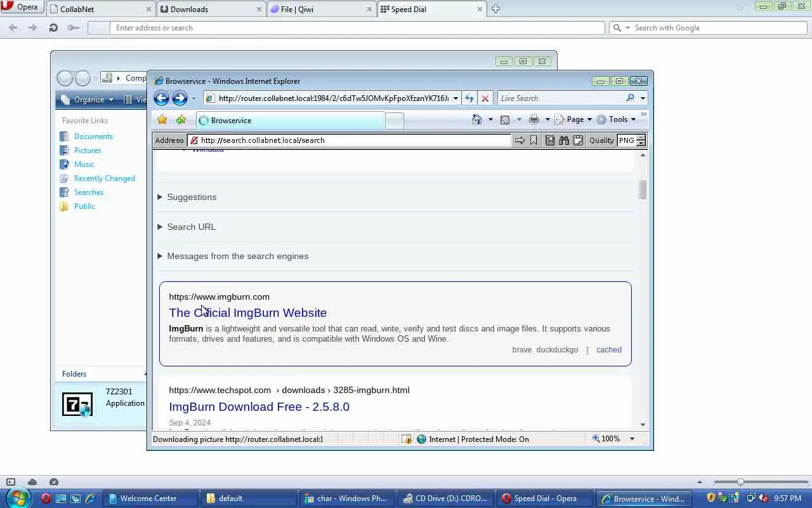This screenshot has height=508, width=812.
Task: Open new tab with Opera plus button
Action: 495,9
